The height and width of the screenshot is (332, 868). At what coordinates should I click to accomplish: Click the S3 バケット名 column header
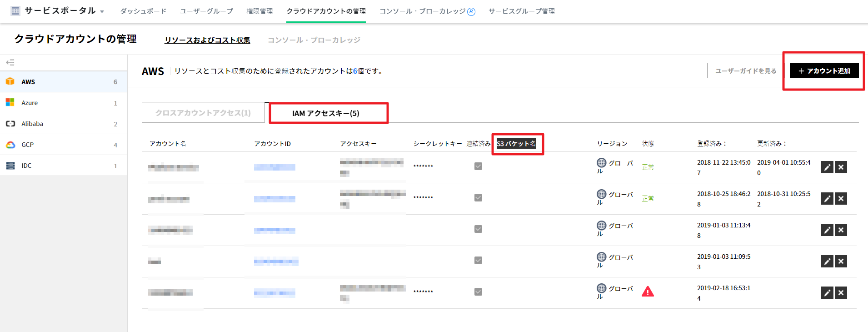pyautogui.click(x=516, y=144)
